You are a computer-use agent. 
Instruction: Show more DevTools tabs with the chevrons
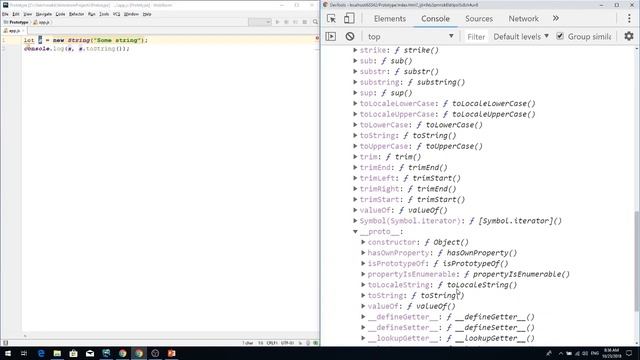[556, 19]
